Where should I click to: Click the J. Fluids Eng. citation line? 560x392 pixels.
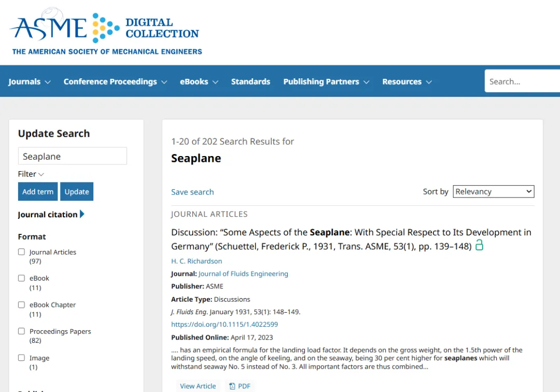coord(236,312)
